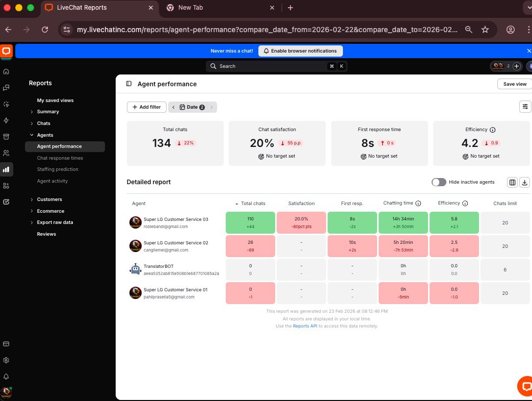This screenshot has width=532, height=401.
Task: Open the Home icon in left rail
Action: [6, 71]
